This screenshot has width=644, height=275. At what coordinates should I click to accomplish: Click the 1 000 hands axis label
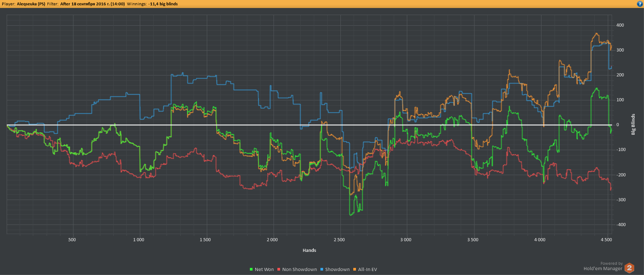(x=139, y=239)
